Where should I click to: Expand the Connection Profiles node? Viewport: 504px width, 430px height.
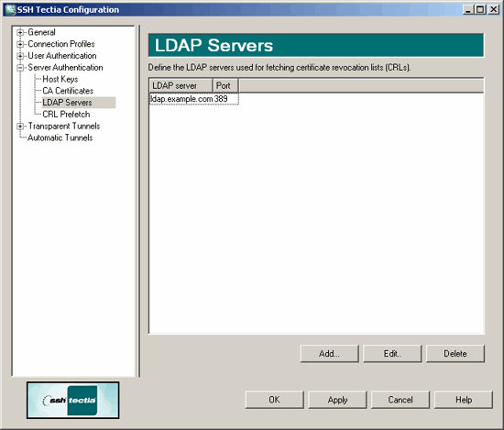[20, 44]
